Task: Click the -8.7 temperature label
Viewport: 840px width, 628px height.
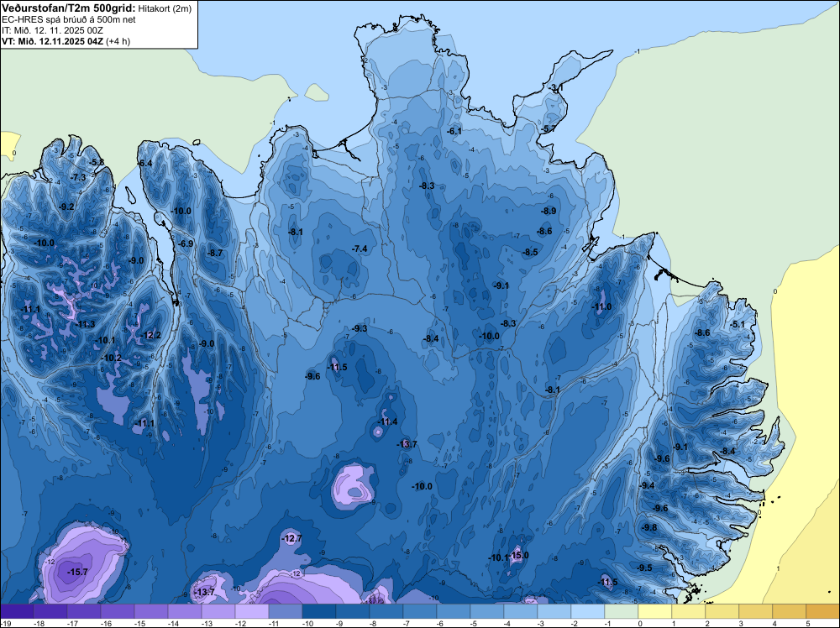Action: point(215,253)
